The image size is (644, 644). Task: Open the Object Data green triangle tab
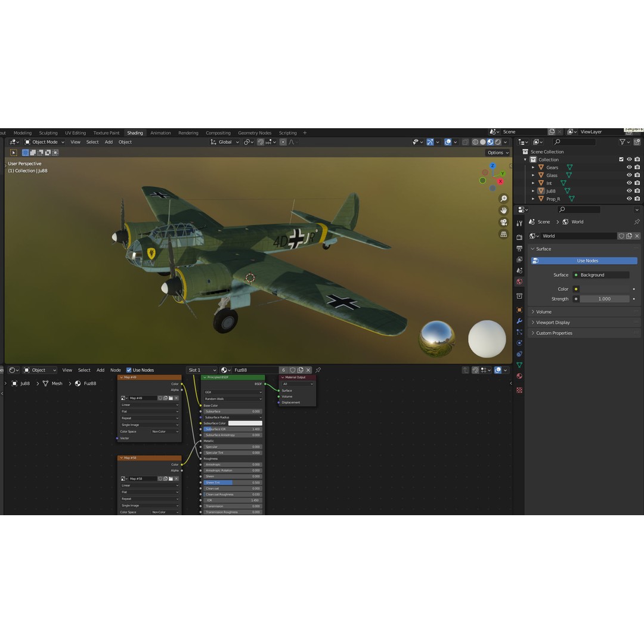[519, 365]
